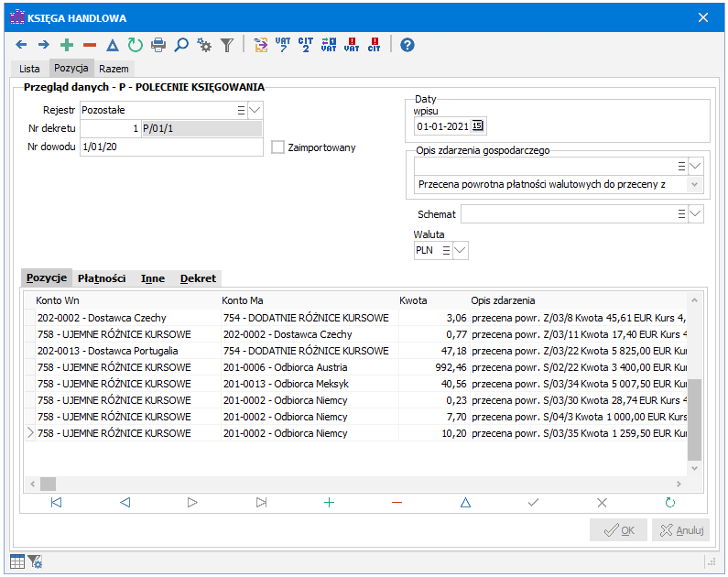This screenshot has width=728, height=577.
Task: Click the VAT warning exclamation icon
Action: (x=352, y=45)
